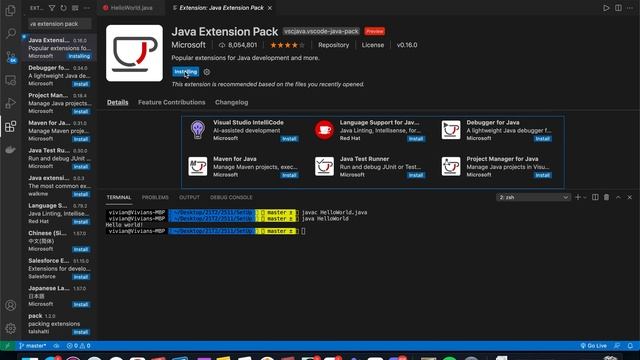Expand new terminal launch profile dropdown arrow
Image resolution: width=640 pixels, height=360 pixels.
point(585,197)
